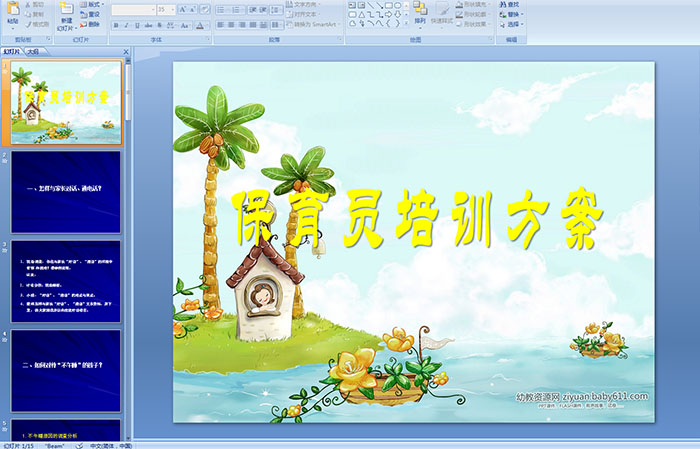Select the Oval shape in the shapes gallery
700x449 pixels.
pos(397,5)
